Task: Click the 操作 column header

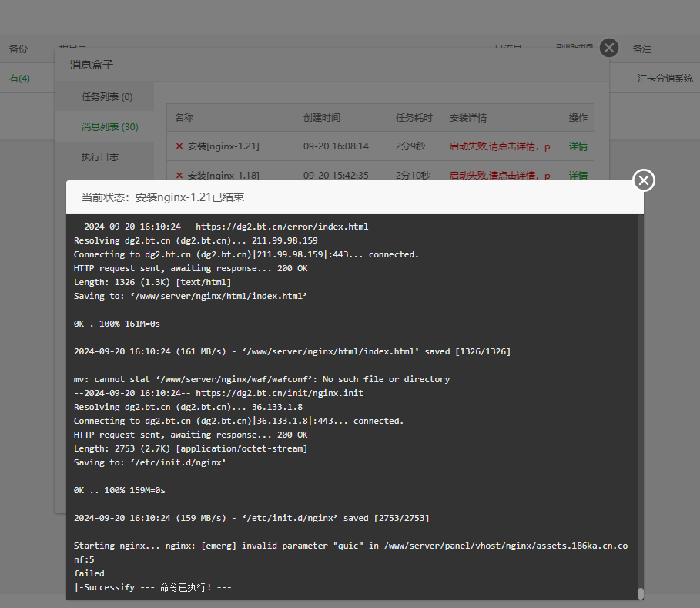Action: pos(578,117)
